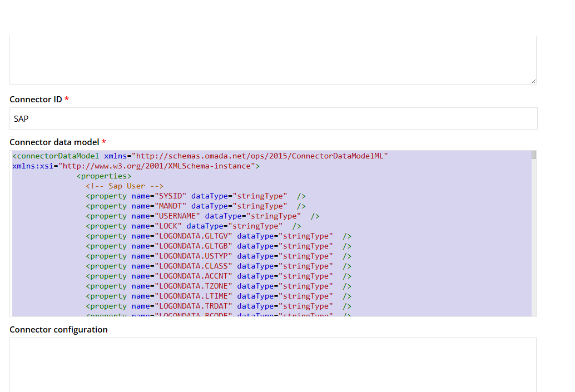Click the XMLSchema-instance URL in the xmlns:xsi attribute

coord(158,166)
